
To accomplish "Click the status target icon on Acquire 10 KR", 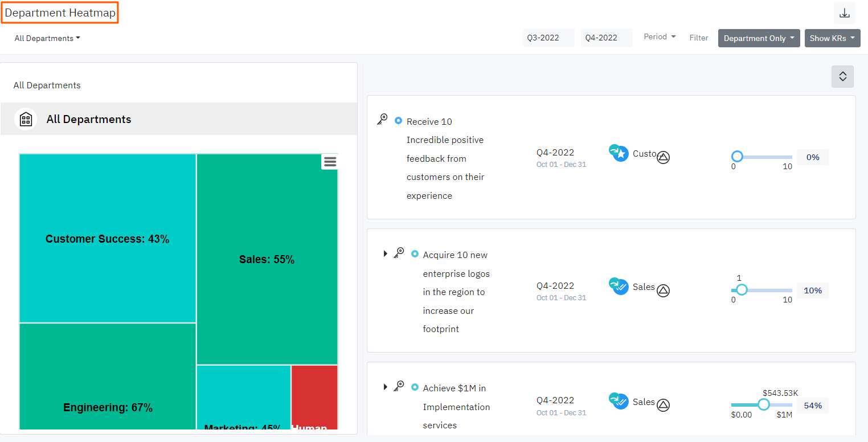I will tap(663, 290).
